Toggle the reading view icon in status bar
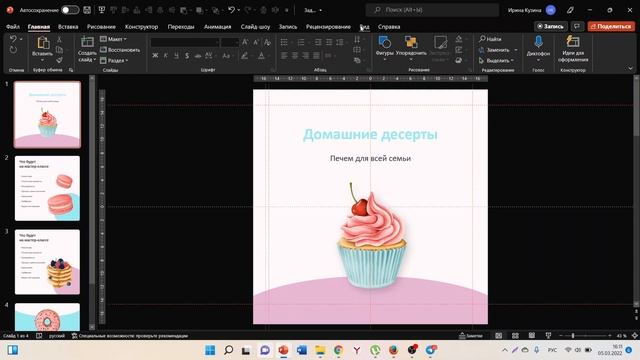 [532, 336]
